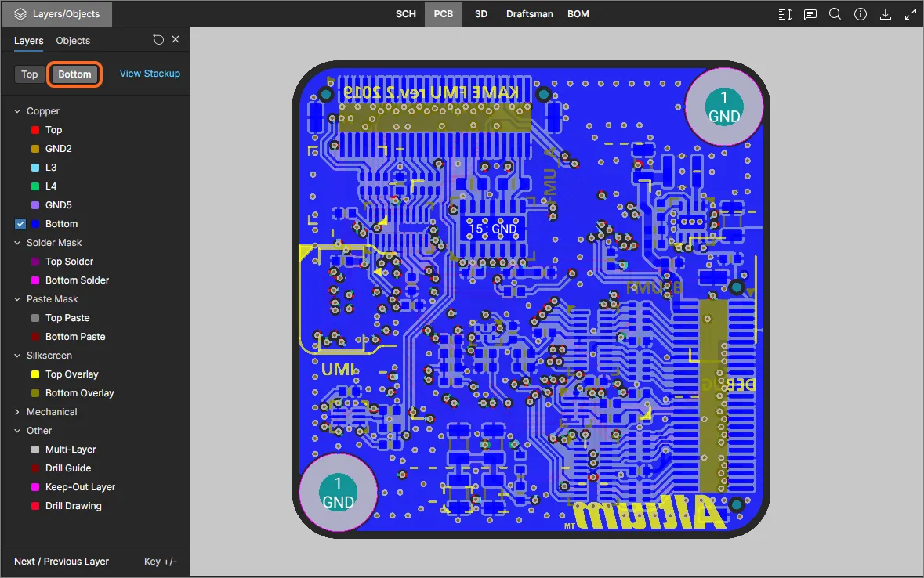Image resolution: width=924 pixels, height=578 pixels.
Task: Click the search magnifier icon
Action: [835, 14]
